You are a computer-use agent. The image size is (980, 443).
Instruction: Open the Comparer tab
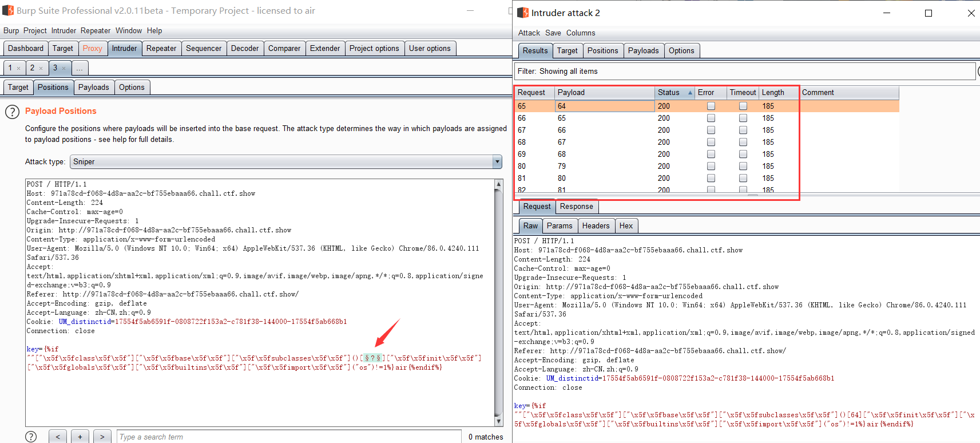pos(284,49)
